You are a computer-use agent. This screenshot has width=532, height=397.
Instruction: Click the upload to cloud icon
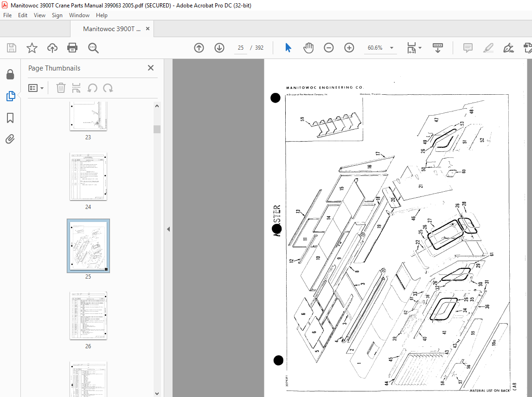(x=52, y=48)
